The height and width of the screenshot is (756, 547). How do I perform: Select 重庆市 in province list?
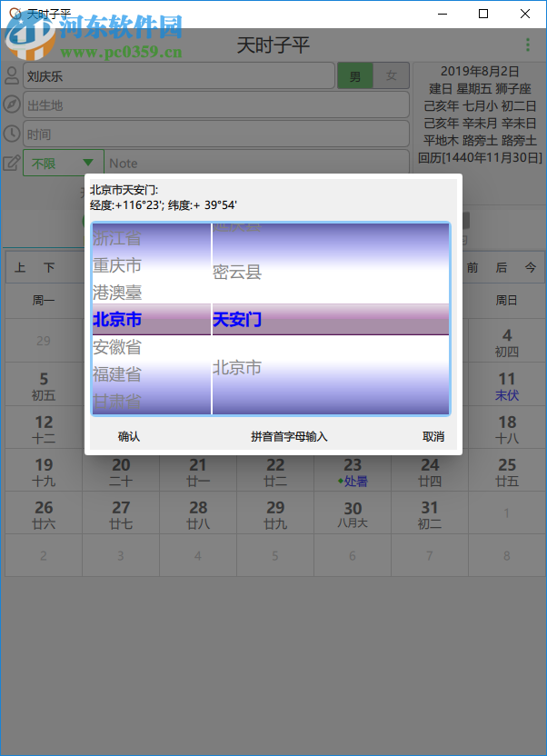coord(152,265)
